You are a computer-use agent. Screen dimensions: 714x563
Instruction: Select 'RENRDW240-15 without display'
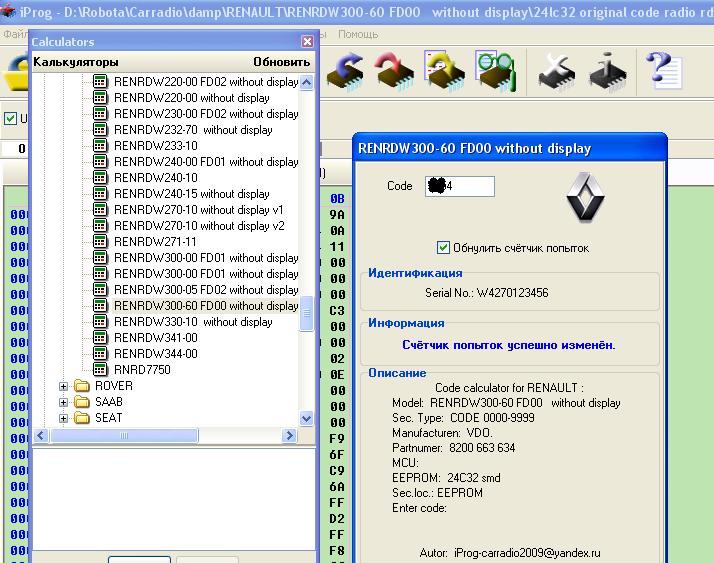point(192,194)
